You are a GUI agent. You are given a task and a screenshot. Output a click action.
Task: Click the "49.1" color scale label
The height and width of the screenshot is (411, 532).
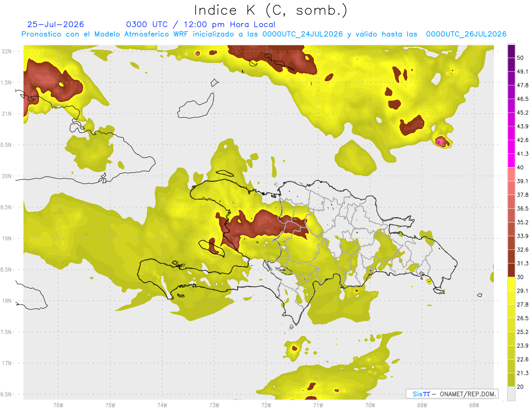tap(523, 71)
